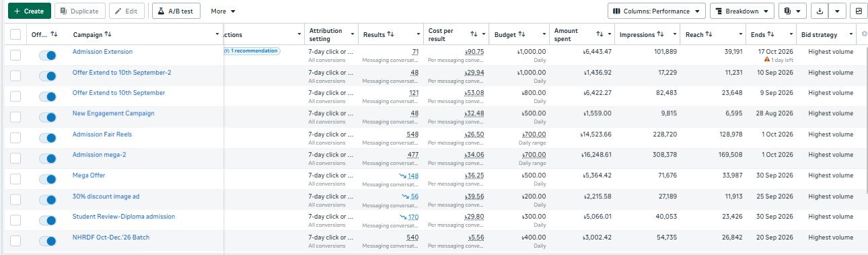
Task: Start an A/B test
Action: pyautogui.click(x=176, y=11)
